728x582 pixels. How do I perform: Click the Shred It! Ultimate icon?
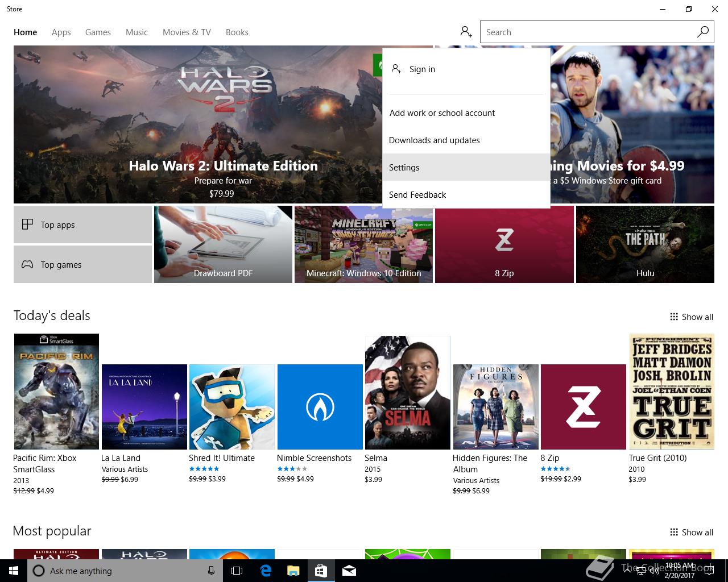pos(232,407)
